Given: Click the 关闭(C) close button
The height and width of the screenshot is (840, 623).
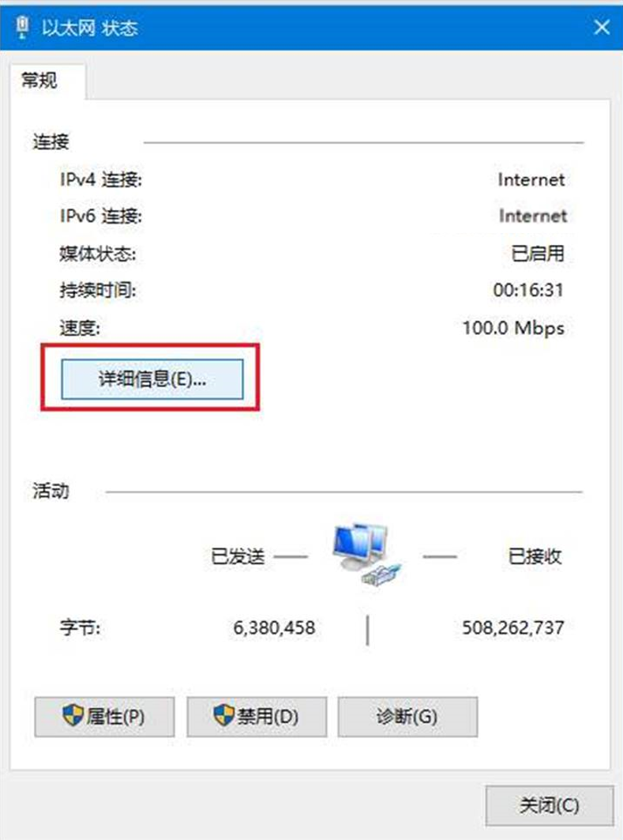Looking at the screenshot, I should [x=549, y=805].
